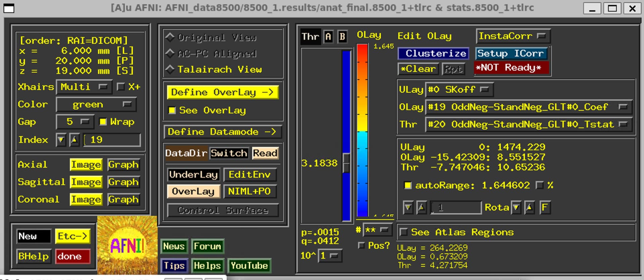Click the DataDir label
644x280 pixels.
coord(186,153)
